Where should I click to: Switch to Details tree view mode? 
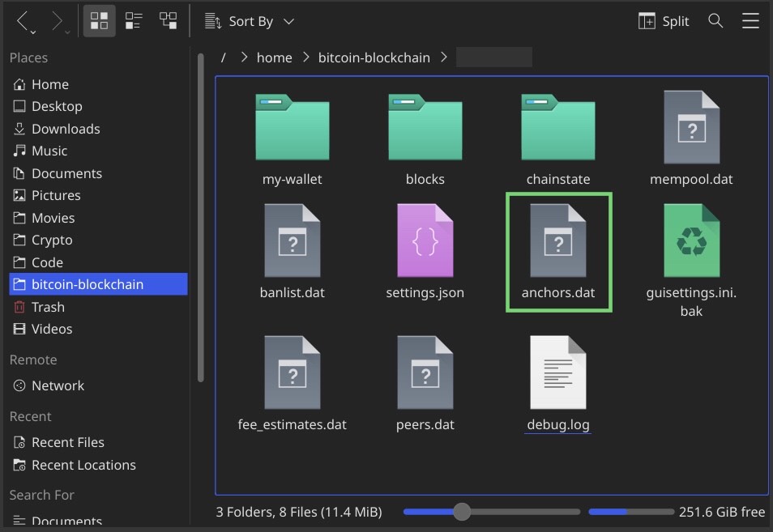pos(169,21)
